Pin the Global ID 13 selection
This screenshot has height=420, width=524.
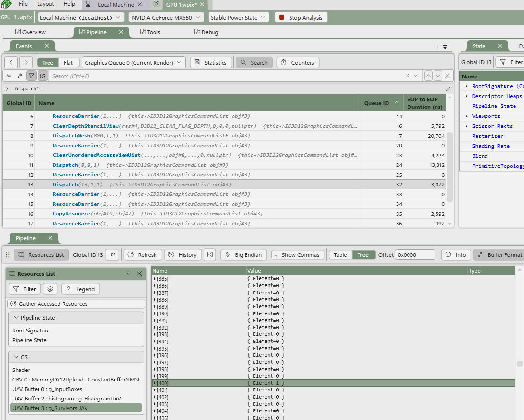click(x=112, y=255)
